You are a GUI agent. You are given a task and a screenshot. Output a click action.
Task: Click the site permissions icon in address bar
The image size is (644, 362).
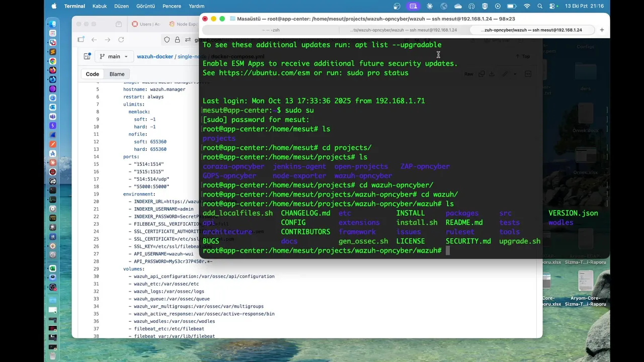(x=187, y=40)
